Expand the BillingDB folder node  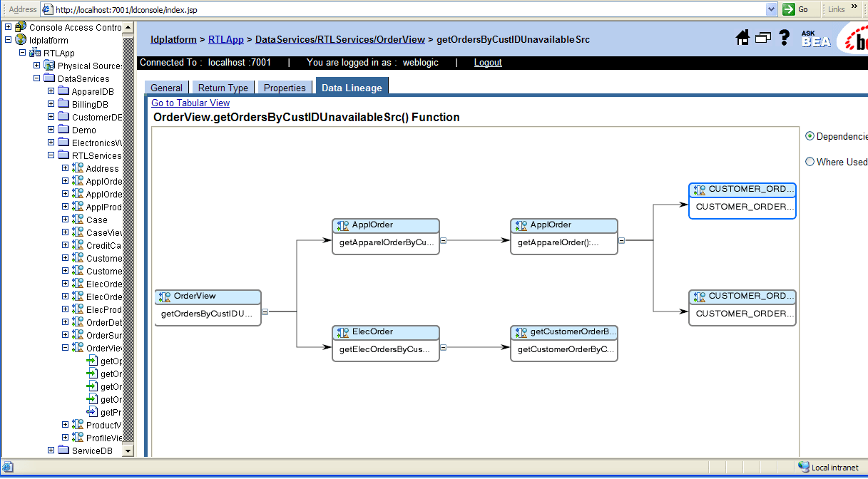51,104
